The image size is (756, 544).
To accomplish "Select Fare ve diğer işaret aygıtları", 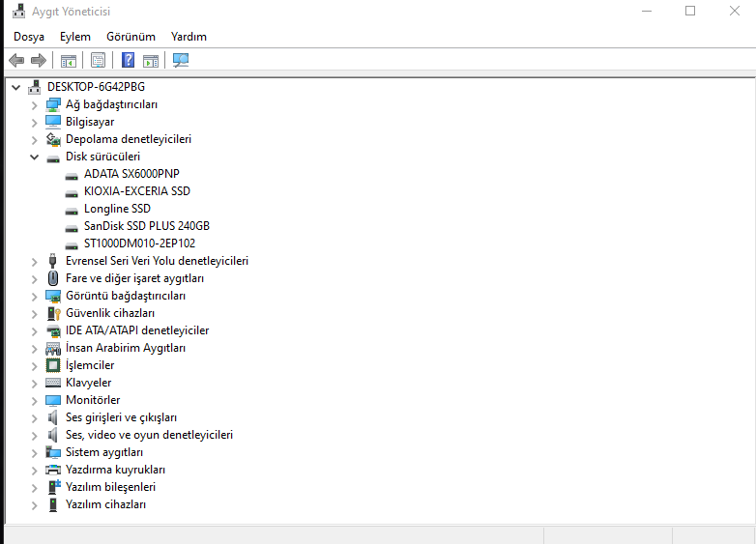I will [134, 278].
